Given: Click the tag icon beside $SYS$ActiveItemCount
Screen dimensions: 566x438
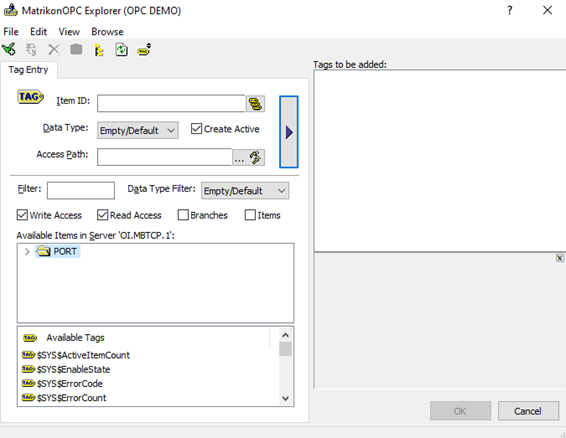Looking at the screenshot, I should [x=28, y=355].
